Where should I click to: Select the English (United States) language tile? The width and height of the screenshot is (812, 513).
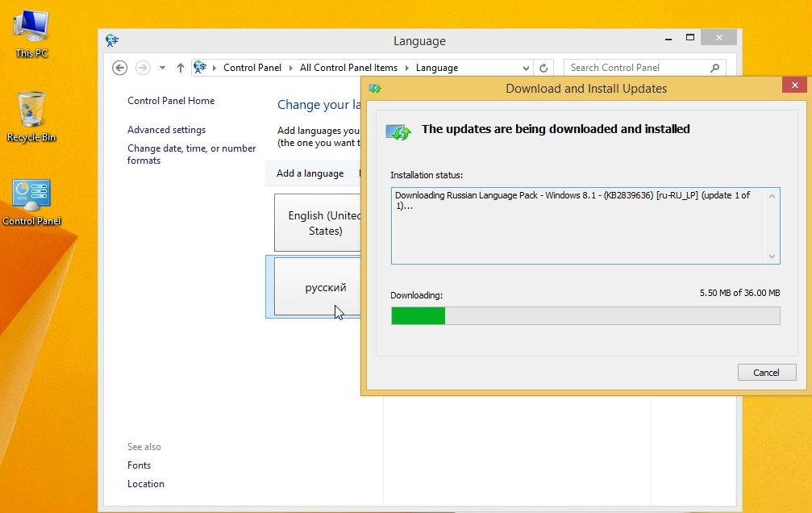pyautogui.click(x=318, y=223)
